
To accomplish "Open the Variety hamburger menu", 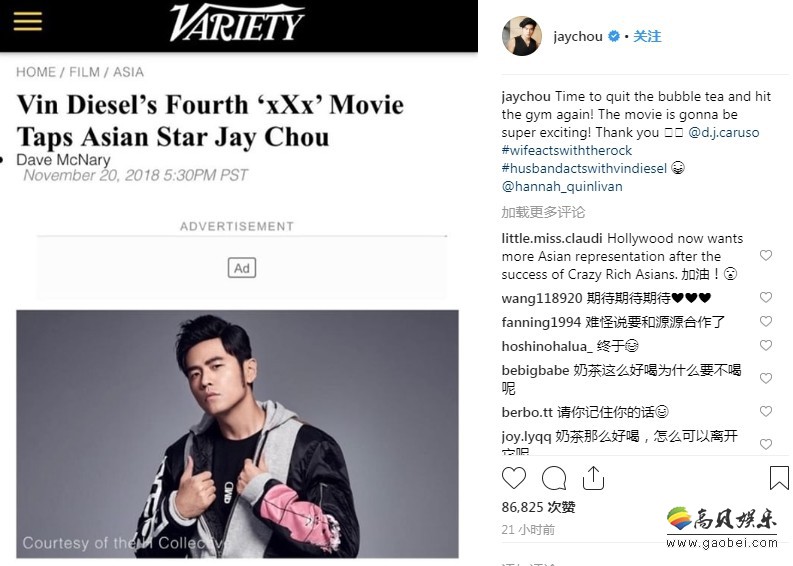I will tap(28, 21).
